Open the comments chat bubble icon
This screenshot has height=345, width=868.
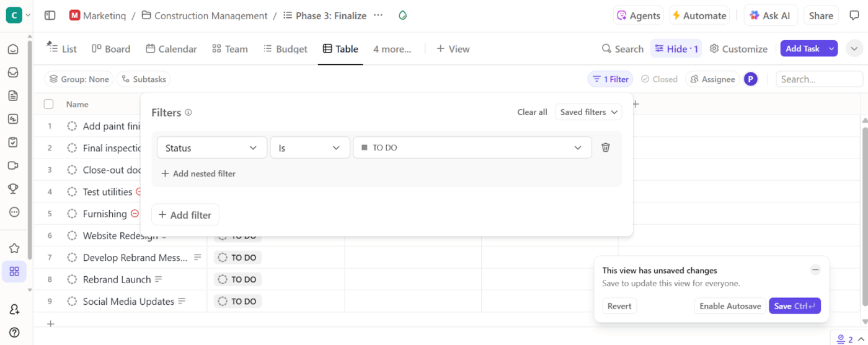[x=854, y=15]
